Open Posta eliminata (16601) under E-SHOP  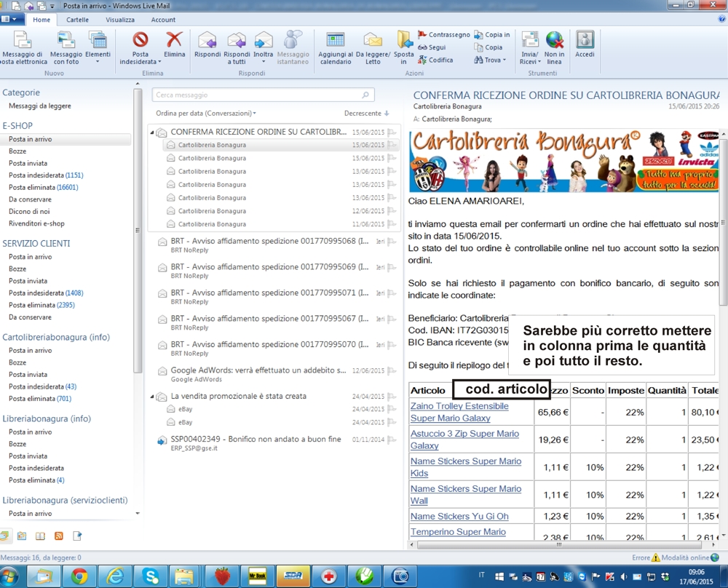point(43,188)
